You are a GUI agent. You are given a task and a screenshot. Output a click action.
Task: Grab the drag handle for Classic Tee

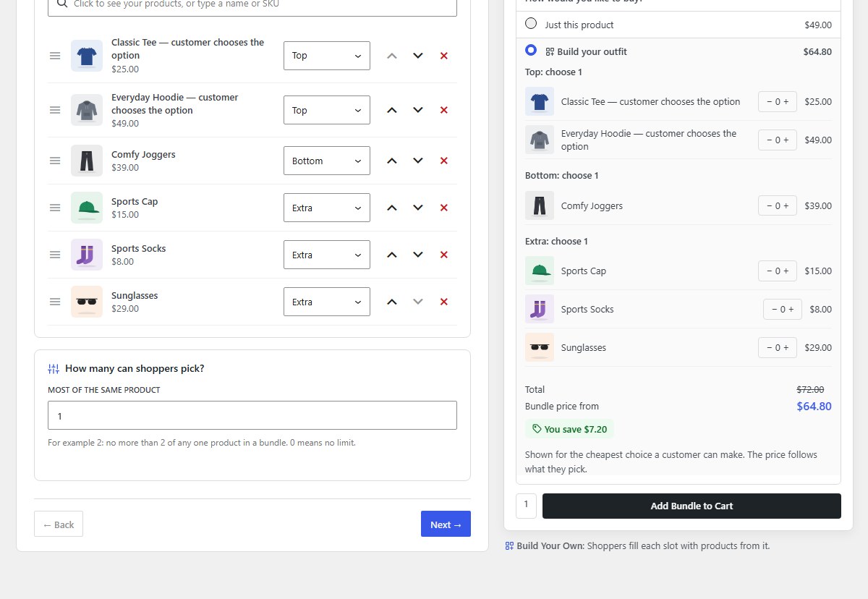tap(55, 56)
